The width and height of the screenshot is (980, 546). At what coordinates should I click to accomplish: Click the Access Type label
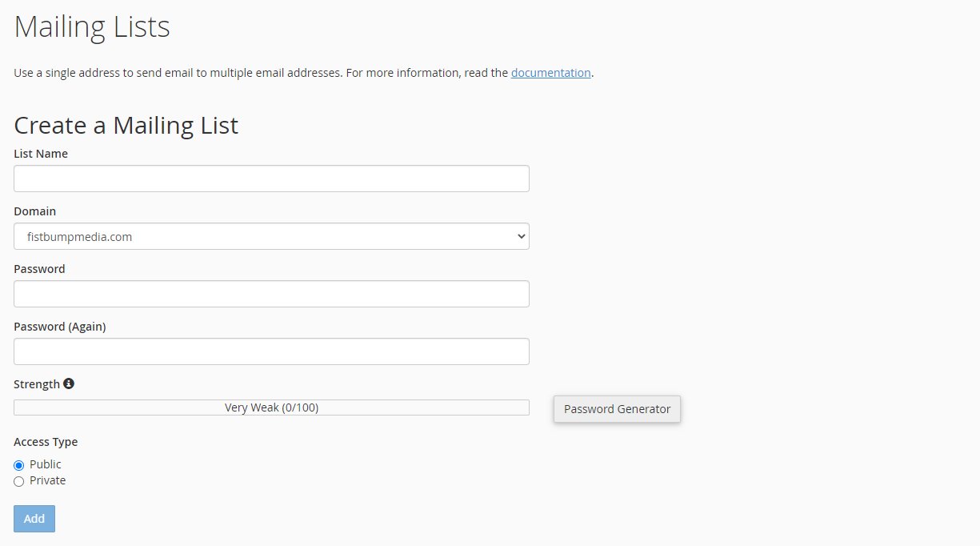46,442
